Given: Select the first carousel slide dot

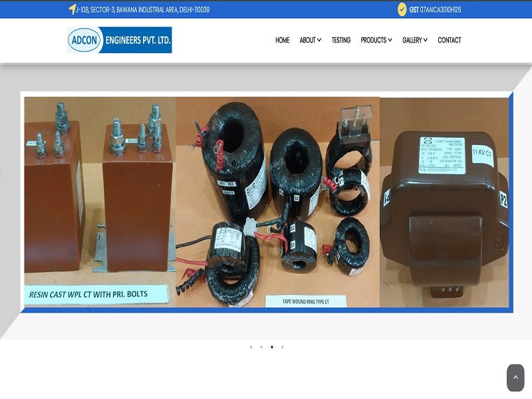Looking at the screenshot, I should (x=251, y=347).
